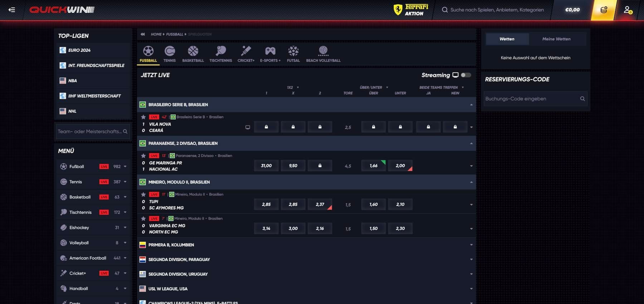644x304 pixels.
Task: Collapse the Brasileiro Serie B section
Action: pyautogui.click(x=471, y=105)
